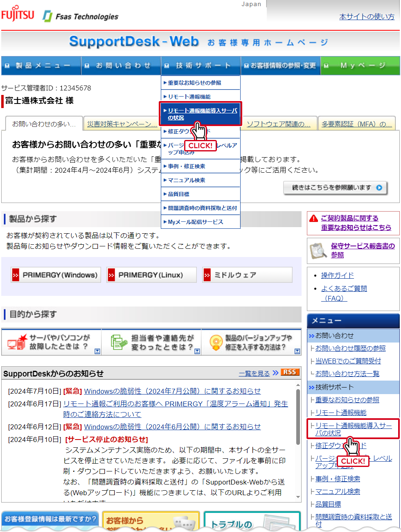This screenshot has height=532, width=401.
Task: Open マニュアル検索 in the sidebar menu
Action: (x=338, y=491)
